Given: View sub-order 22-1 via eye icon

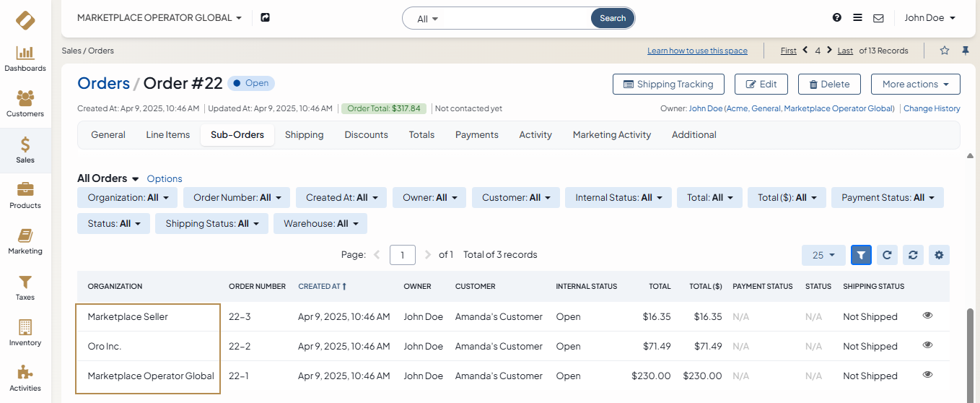Looking at the screenshot, I should pyautogui.click(x=928, y=375).
